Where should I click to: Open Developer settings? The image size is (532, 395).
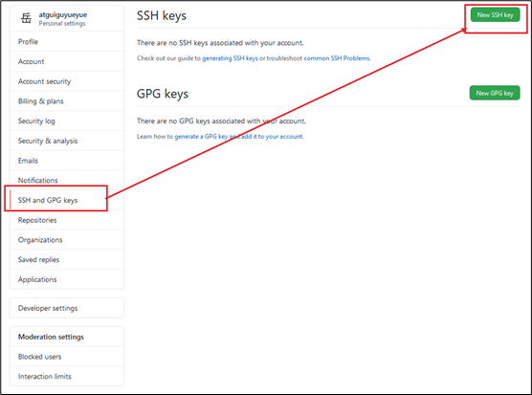[x=67, y=308]
